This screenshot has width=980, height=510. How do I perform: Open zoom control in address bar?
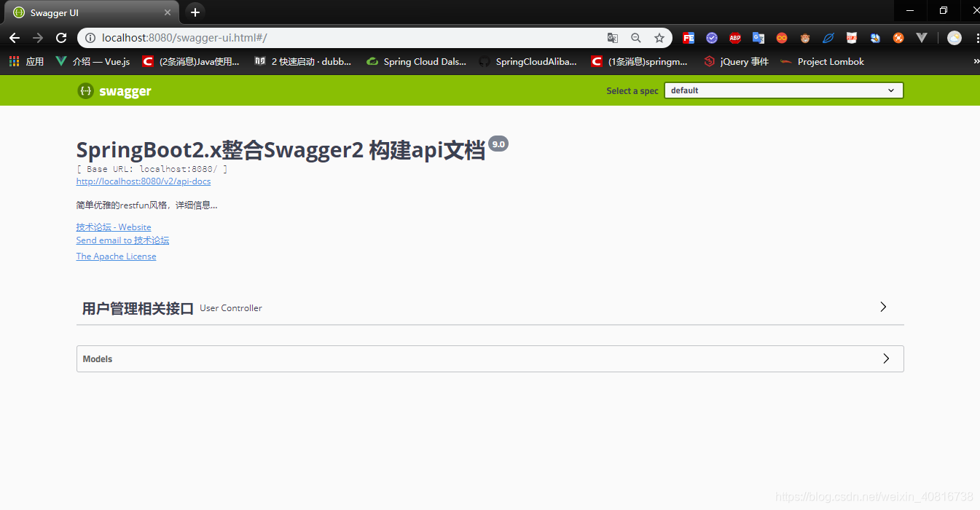(x=636, y=38)
